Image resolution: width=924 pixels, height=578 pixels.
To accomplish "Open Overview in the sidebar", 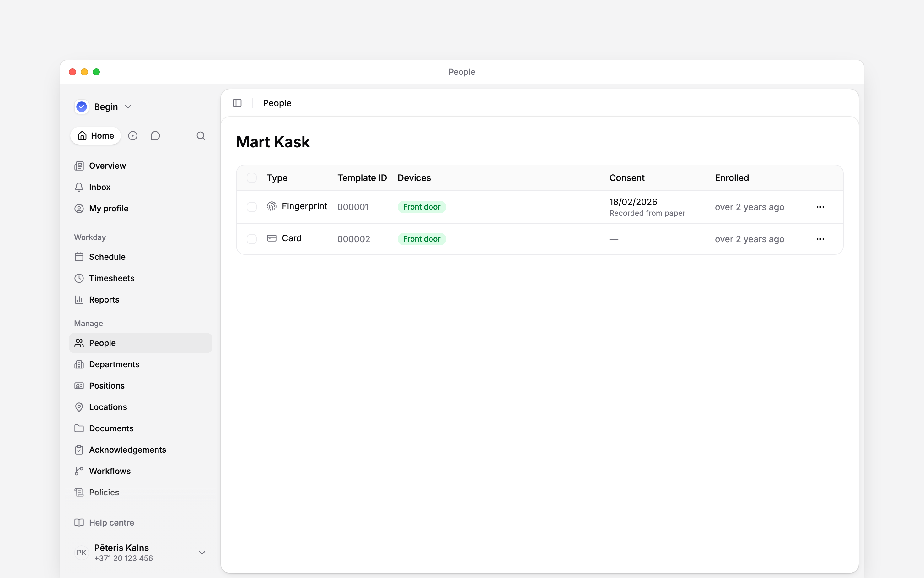I will tap(141, 166).
